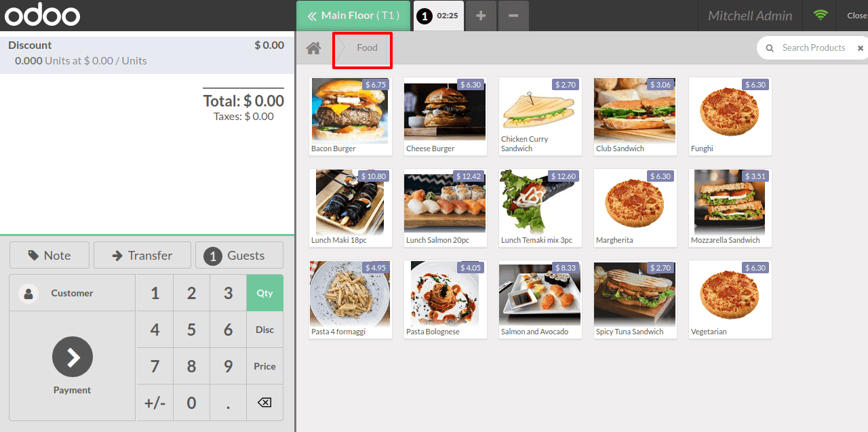Image resolution: width=868 pixels, height=432 pixels.
Task: Go to the home category icon
Action: [x=313, y=48]
